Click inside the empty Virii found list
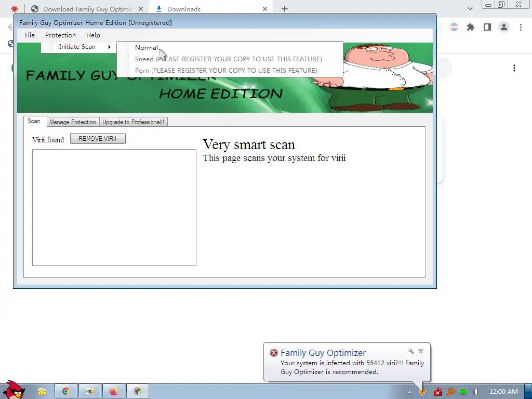The height and width of the screenshot is (399, 532). click(x=114, y=207)
